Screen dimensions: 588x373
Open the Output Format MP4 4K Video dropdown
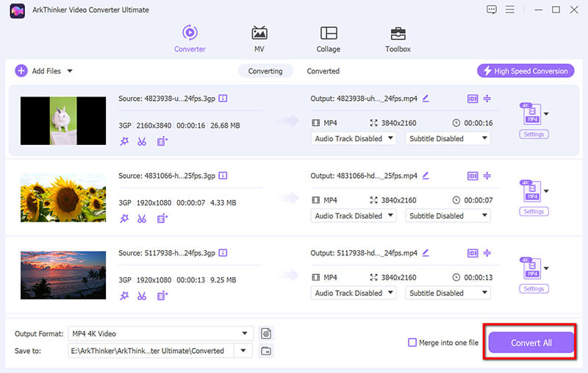(160, 333)
